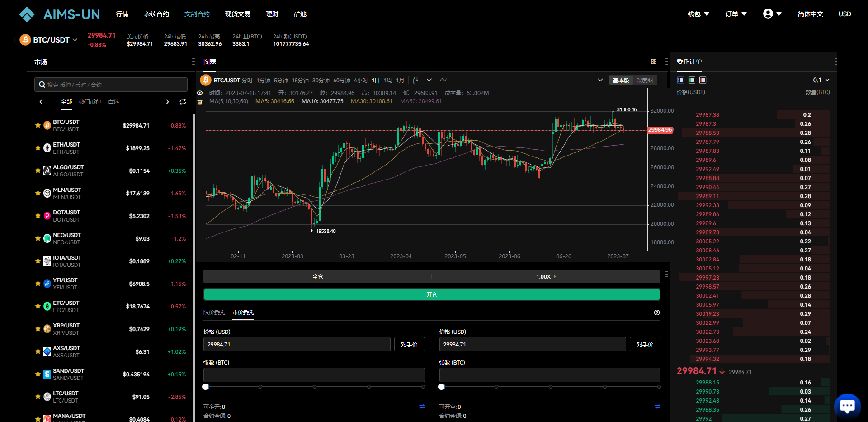Click the refresh icon in market list
Image resolution: width=868 pixels, height=422 pixels.
[x=183, y=102]
